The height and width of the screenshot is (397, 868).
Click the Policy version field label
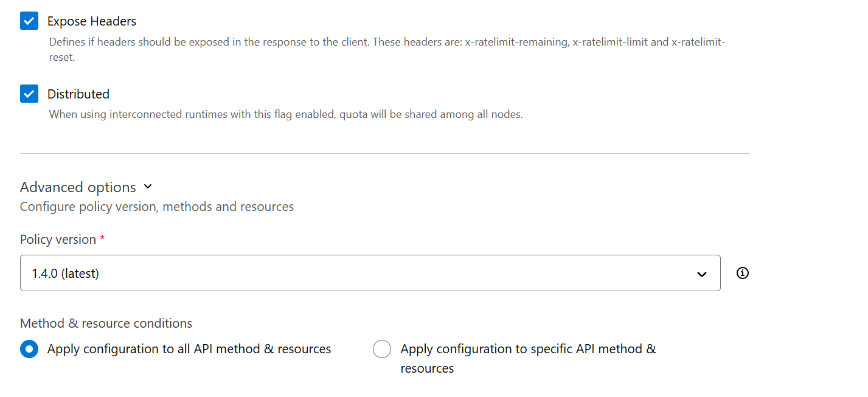58,240
